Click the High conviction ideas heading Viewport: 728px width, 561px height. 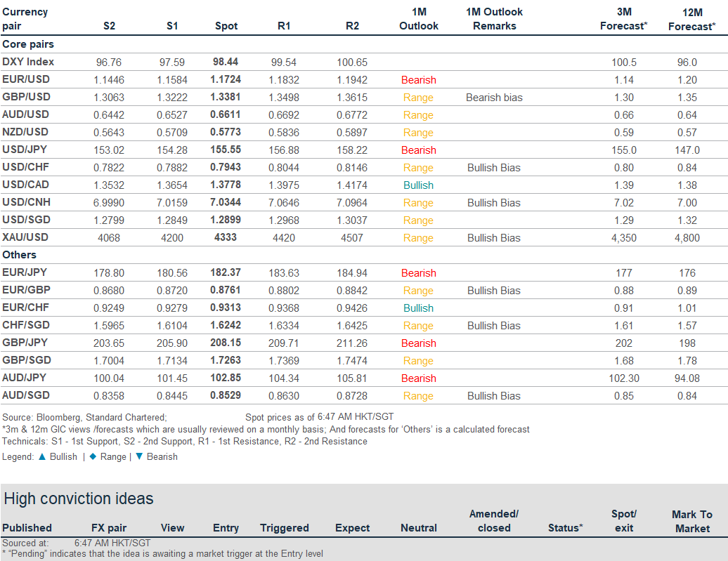coord(79,499)
